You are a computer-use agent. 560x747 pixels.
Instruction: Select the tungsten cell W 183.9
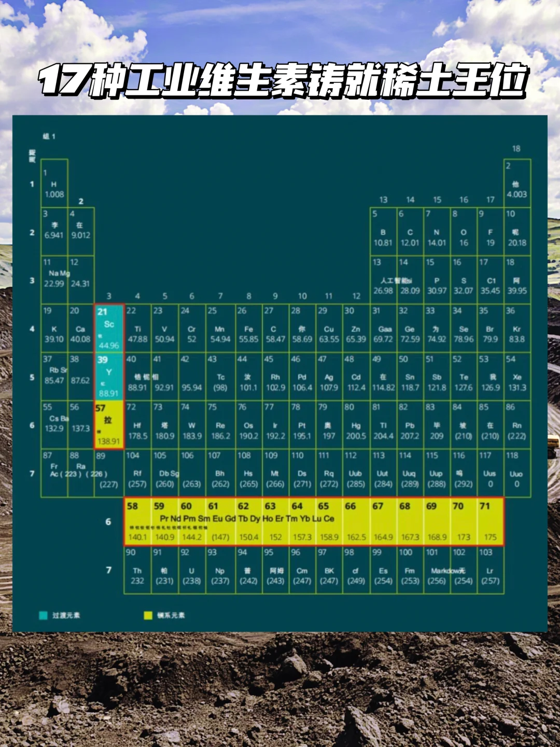(x=192, y=424)
